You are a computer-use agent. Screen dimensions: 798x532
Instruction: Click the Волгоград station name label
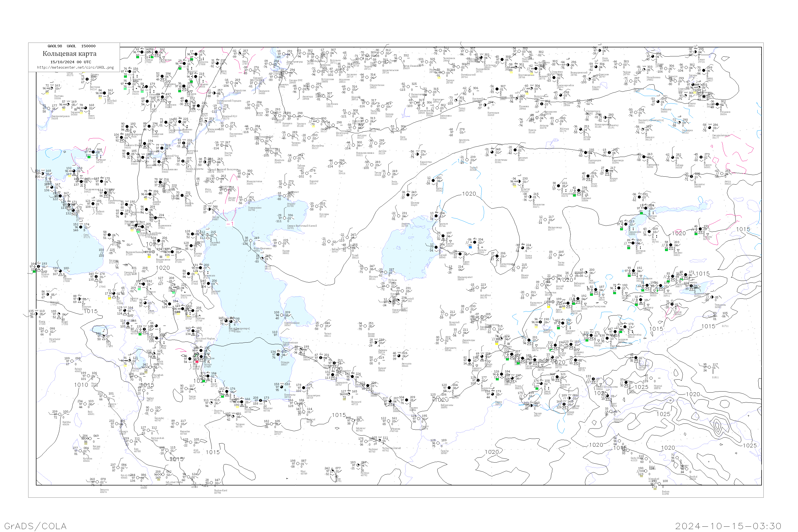pos(192,151)
